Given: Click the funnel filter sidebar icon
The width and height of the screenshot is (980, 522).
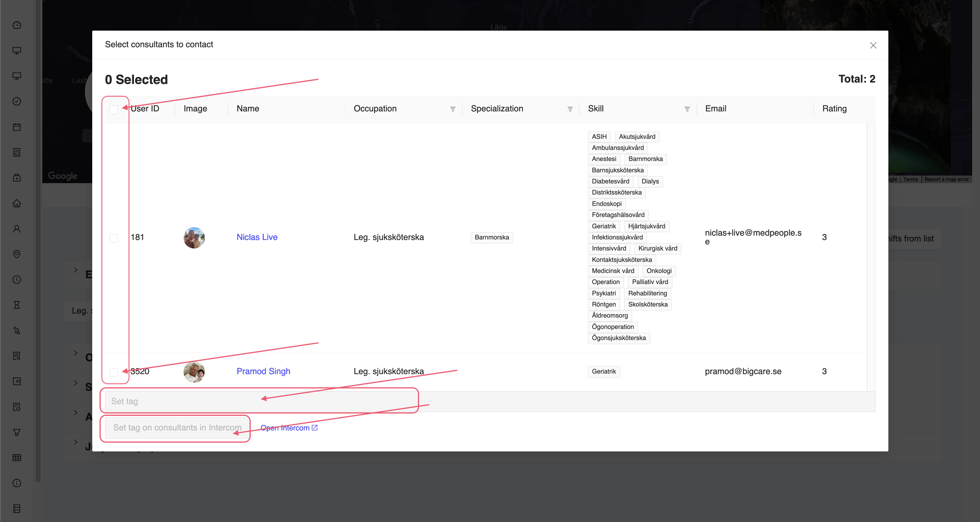Looking at the screenshot, I should pos(17,432).
